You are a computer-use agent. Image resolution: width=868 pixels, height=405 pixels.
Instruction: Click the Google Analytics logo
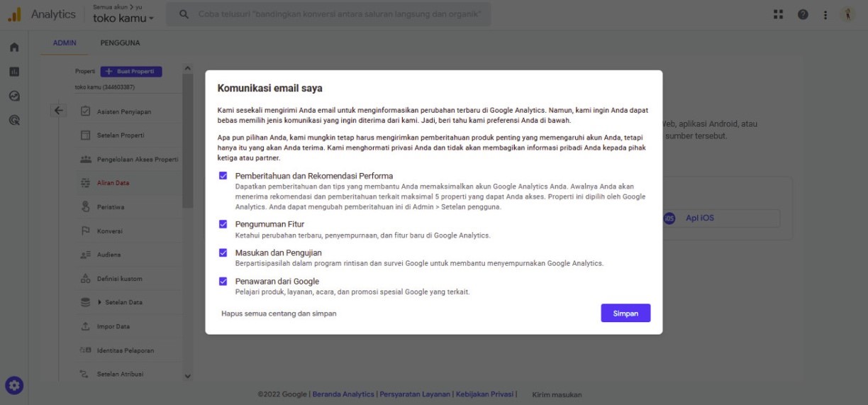click(x=14, y=14)
